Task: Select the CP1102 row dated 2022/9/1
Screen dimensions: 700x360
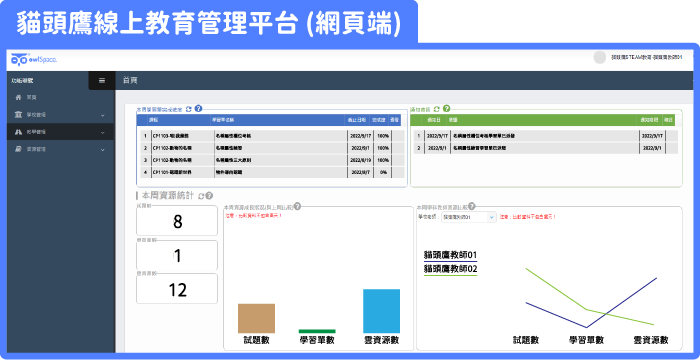Action: [x=272, y=148]
